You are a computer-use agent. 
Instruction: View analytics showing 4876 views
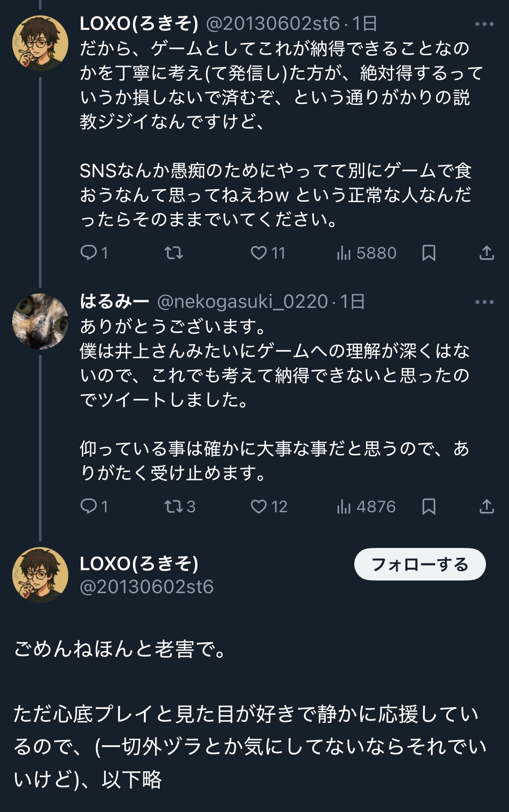point(366,506)
